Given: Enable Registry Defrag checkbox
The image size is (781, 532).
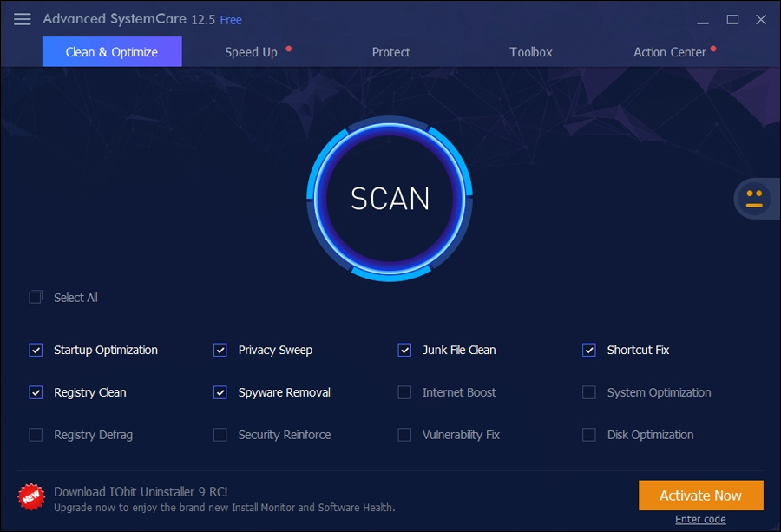Looking at the screenshot, I should [36, 435].
